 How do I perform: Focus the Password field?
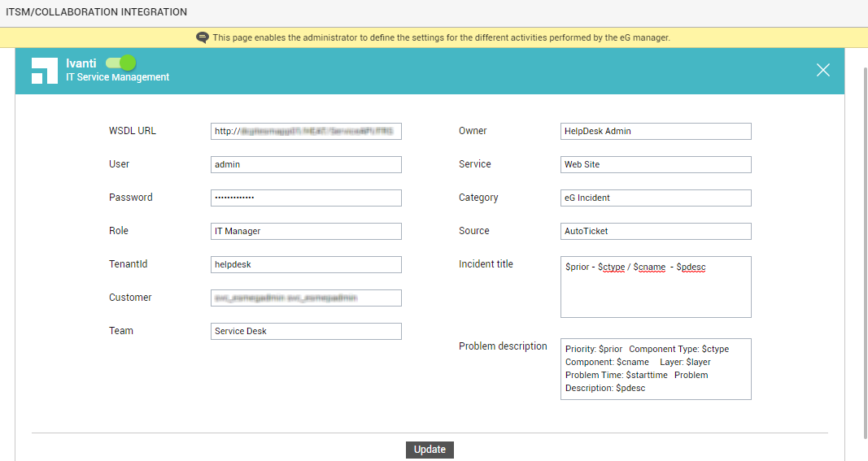pyautogui.click(x=306, y=198)
